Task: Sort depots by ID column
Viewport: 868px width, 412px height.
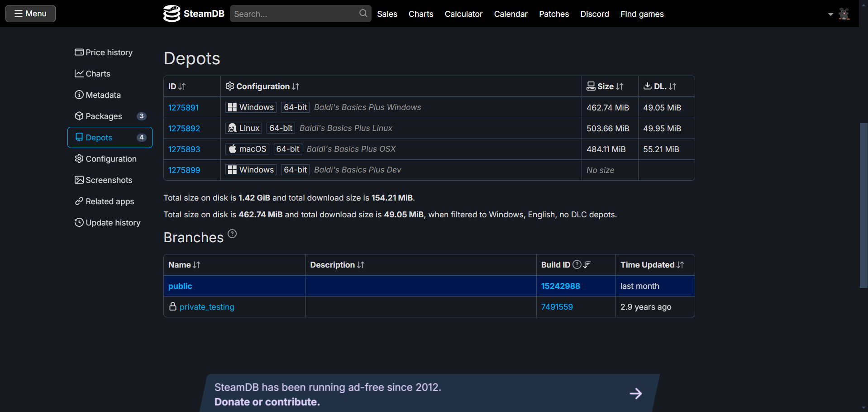Action: (x=177, y=86)
